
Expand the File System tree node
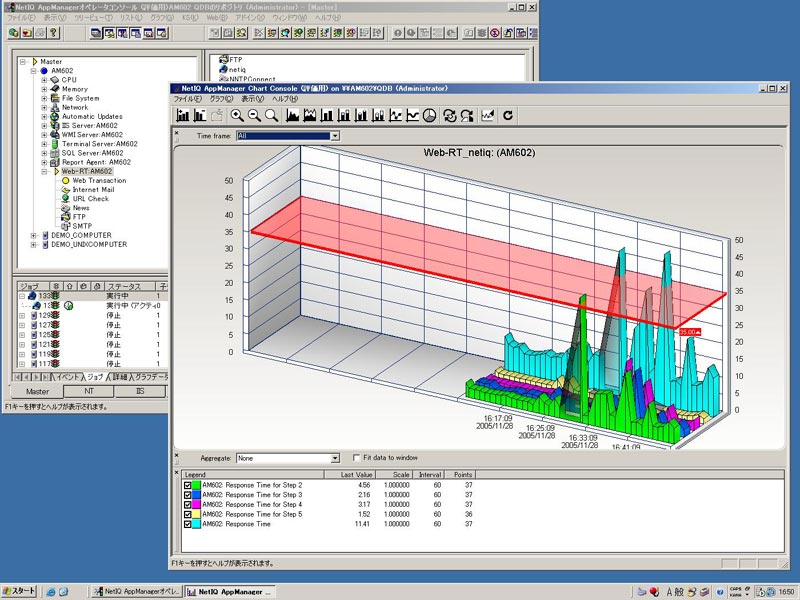point(44,98)
